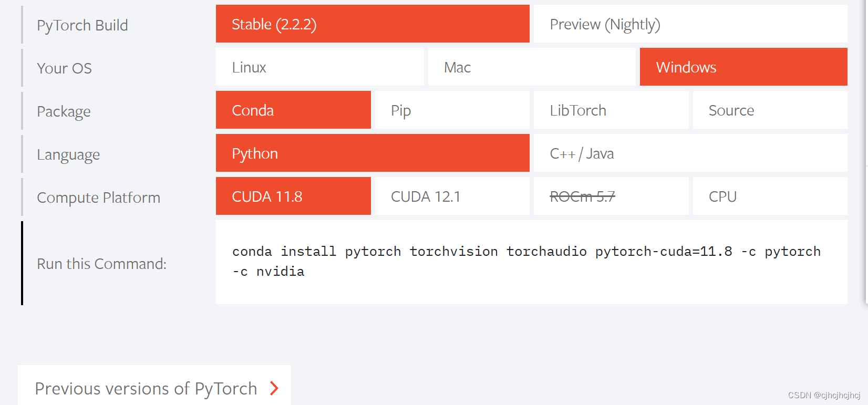
Task: Click the conda install command text
Action: (x=526, y=261)
